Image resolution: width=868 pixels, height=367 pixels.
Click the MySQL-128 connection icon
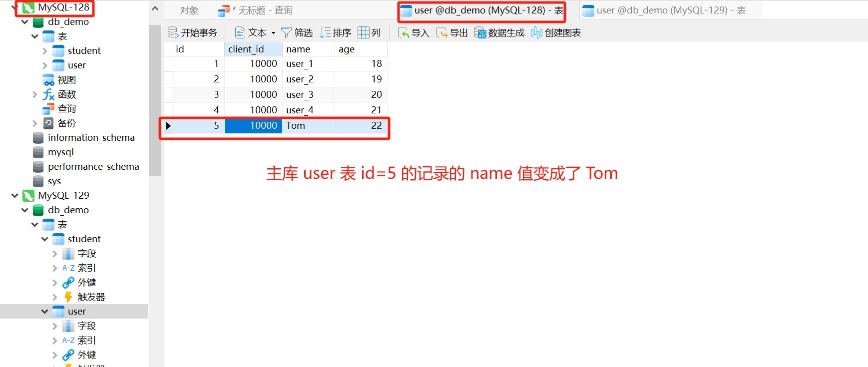click(x=28, y=7)
